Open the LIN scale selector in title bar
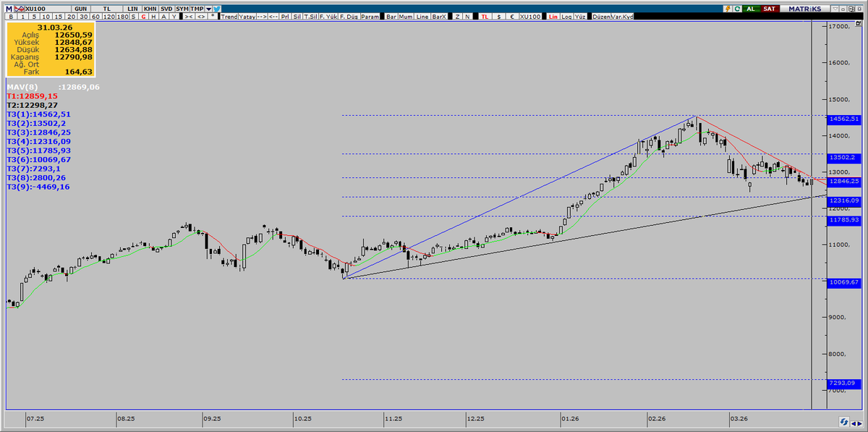Screen dimensions: 868x432 point(133,9)
